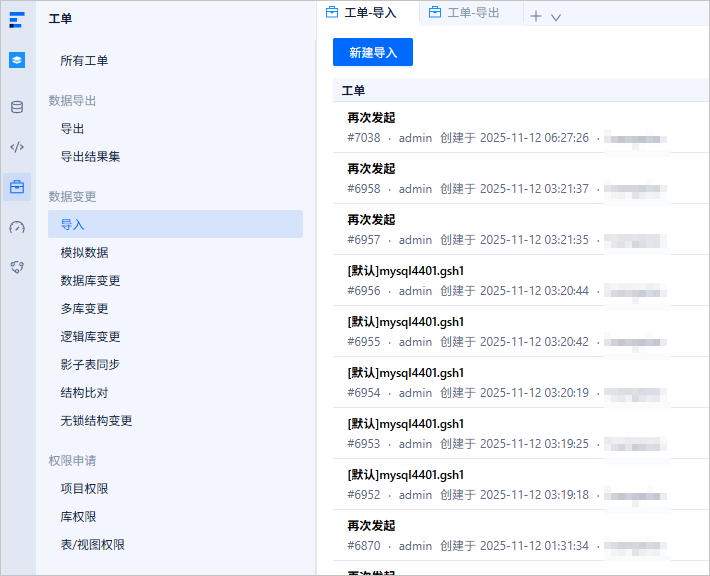This screenshot has width=710, height=576.
Task: Select 导出结果集 menu item
Action: [x=90, y=157]
